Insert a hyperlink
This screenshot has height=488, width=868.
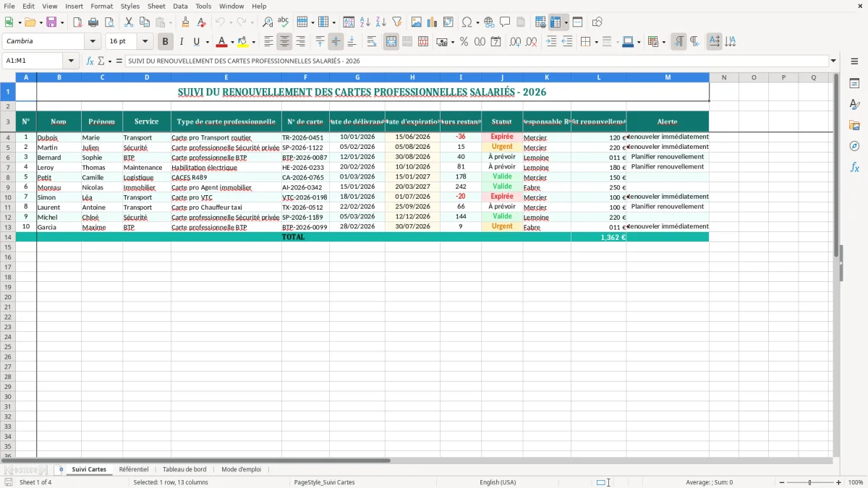[489, 22]
